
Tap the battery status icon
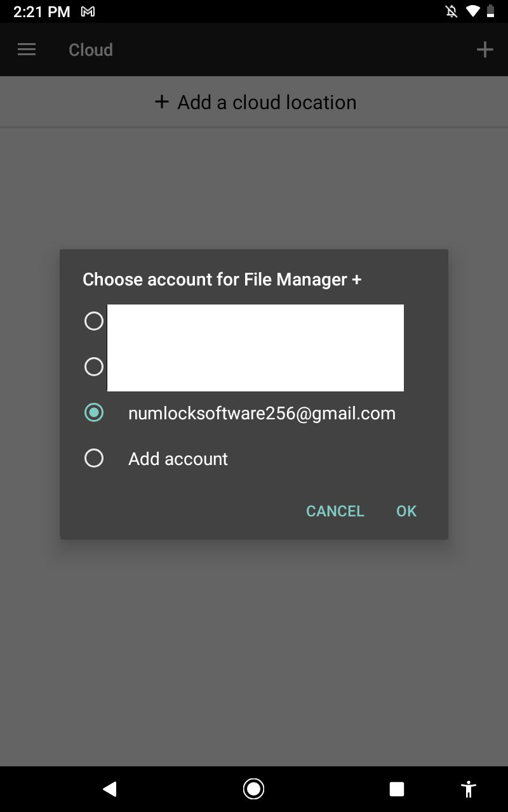tap(490, 11)
